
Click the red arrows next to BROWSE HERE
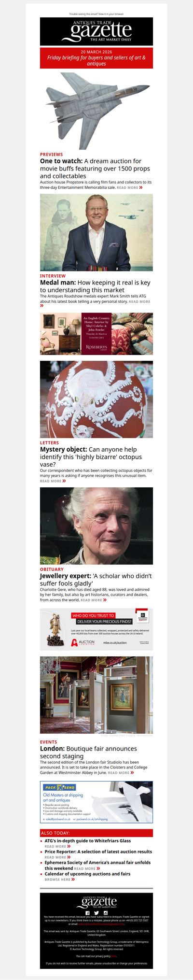tap(73, 880)
